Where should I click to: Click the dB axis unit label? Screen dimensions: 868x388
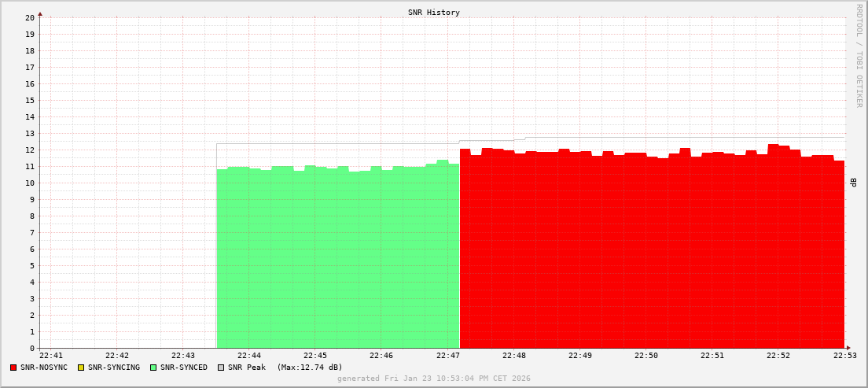tap(854, 183)
